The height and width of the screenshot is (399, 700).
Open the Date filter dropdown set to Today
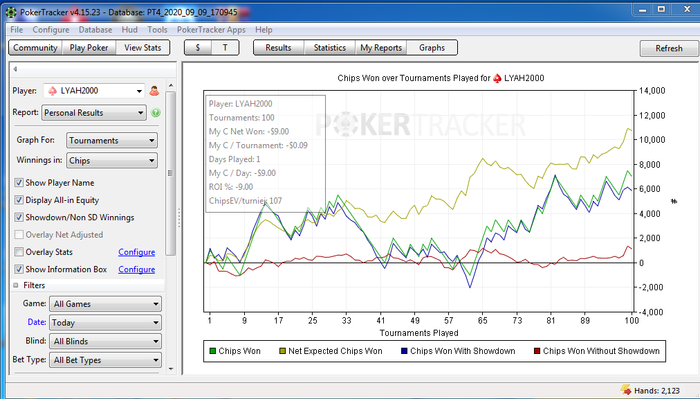pos(105,323)
